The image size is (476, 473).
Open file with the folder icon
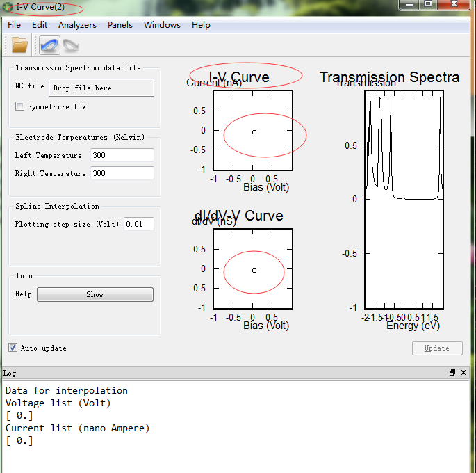[19, 45]
